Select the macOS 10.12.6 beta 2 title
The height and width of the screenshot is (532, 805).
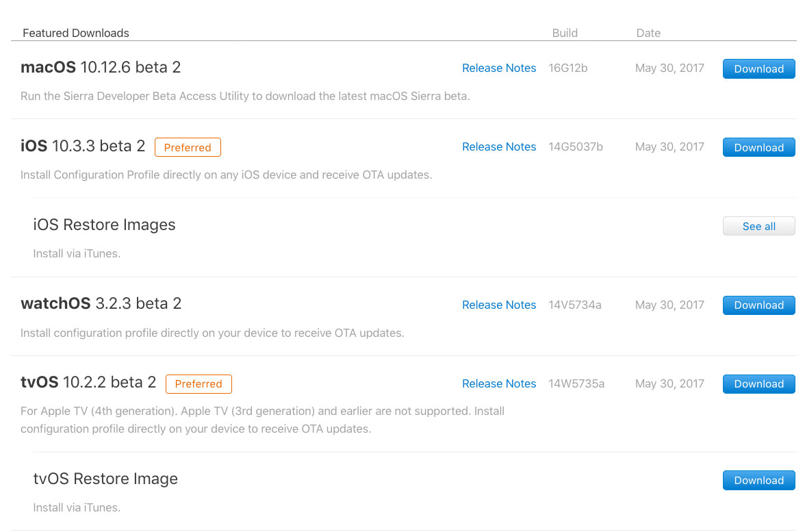101,68
